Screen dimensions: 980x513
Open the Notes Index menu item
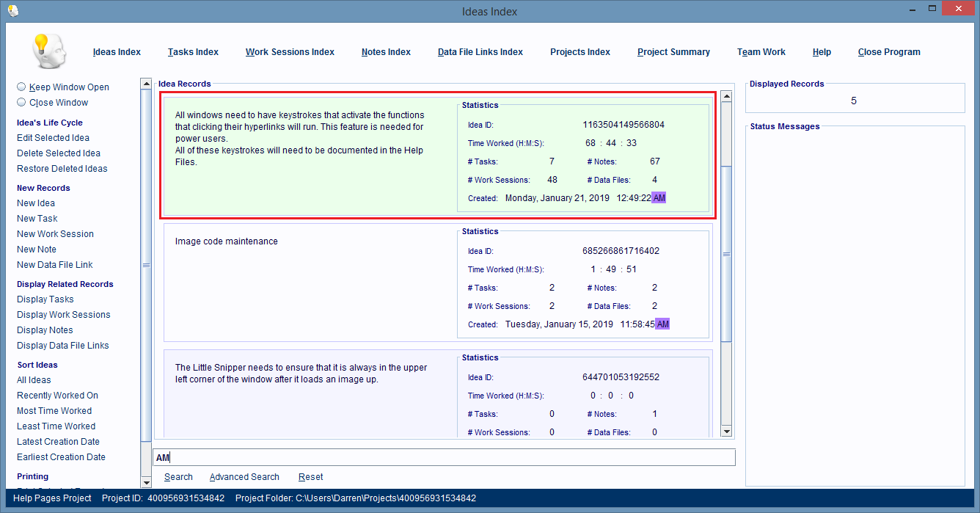tap(386, 52)
